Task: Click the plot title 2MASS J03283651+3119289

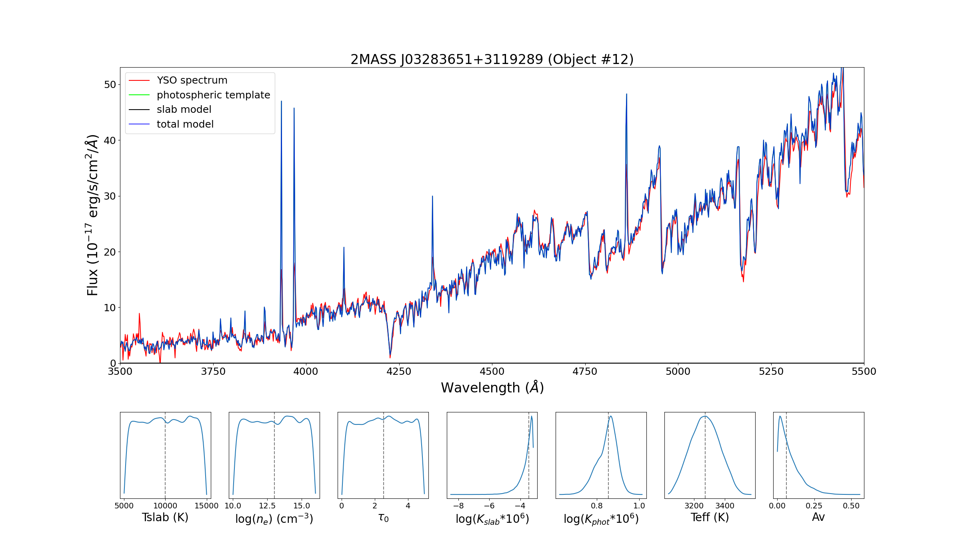Action: point(492,59)
